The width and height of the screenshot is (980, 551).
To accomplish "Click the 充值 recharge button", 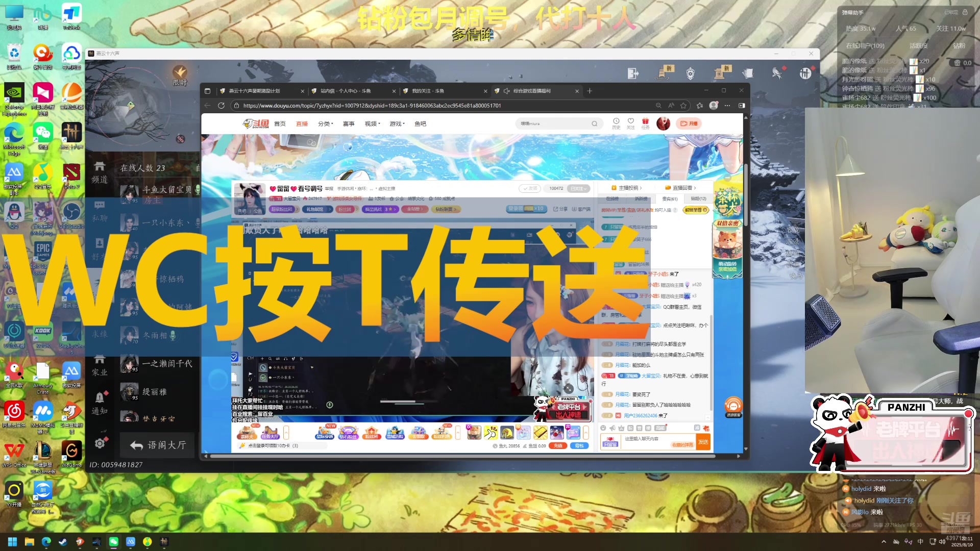I will [558, 446].
